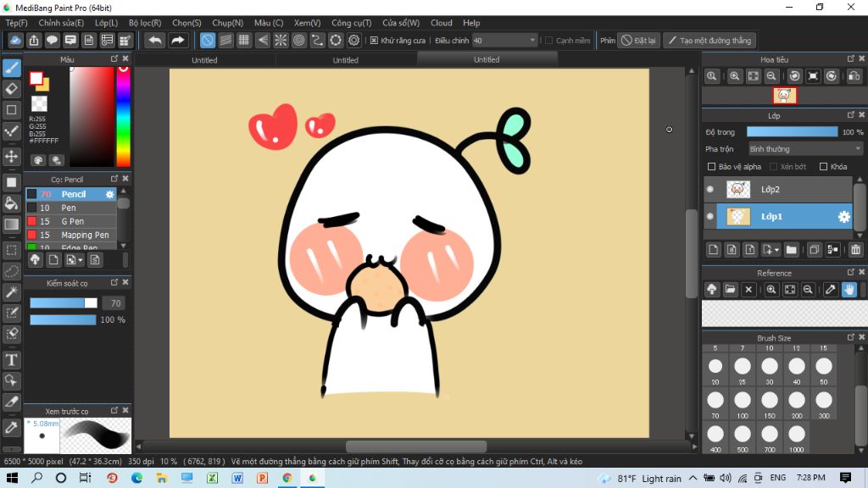Enable the parallel snap guide
868x488 pixels.
click(225, 41)
